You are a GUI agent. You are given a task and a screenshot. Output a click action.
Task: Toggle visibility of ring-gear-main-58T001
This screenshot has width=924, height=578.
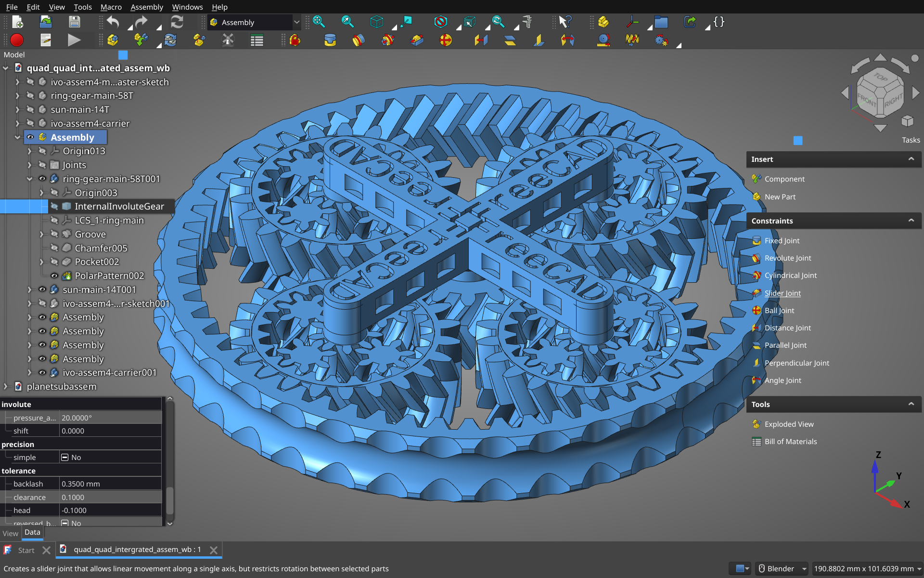(x=42, y=179)
